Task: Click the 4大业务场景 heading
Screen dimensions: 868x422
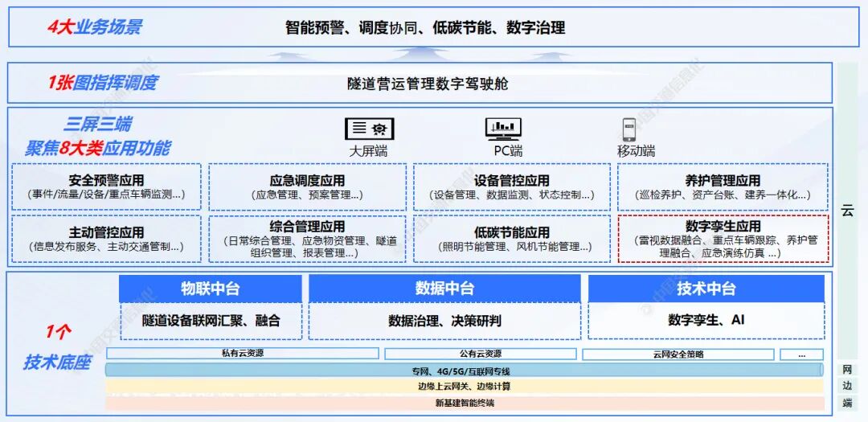Action: coord(93,27)
